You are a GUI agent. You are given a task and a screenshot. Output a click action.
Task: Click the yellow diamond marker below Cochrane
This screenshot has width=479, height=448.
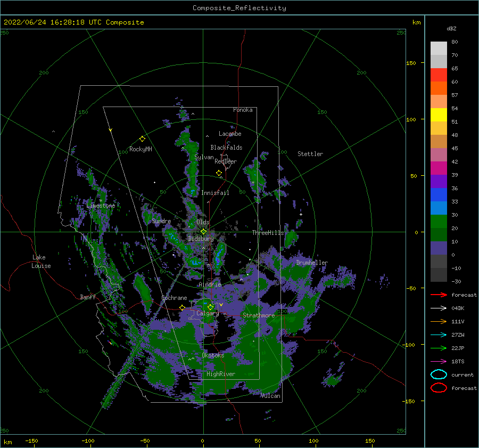pos(183,307)
